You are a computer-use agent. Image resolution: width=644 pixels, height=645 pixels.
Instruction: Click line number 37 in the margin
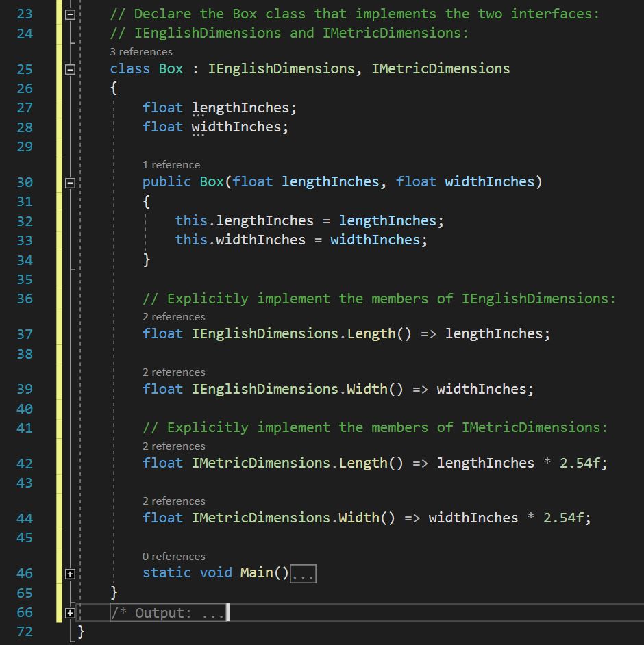pos(25,334)
